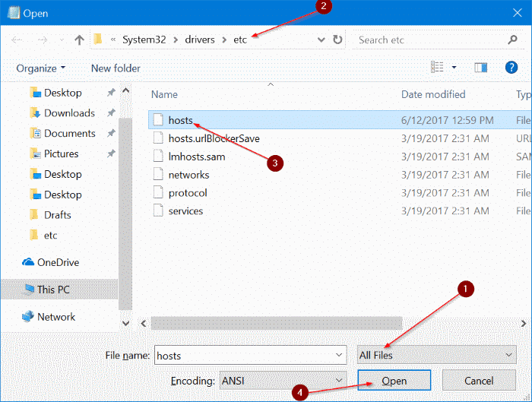Viewport: 532px width, 402px height.
Task: Expand the chevron after System32 breadcrumb
Action: tap(176, 40)
